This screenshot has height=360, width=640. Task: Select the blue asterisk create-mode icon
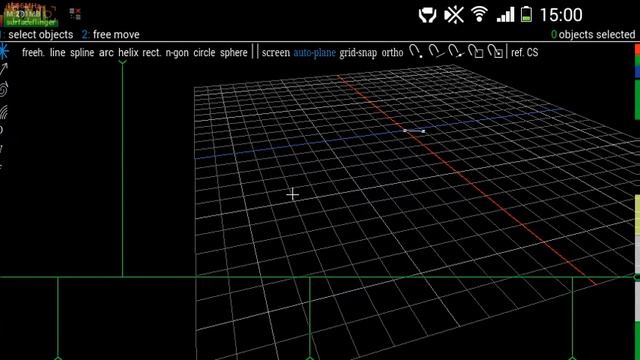pos(4,51)
